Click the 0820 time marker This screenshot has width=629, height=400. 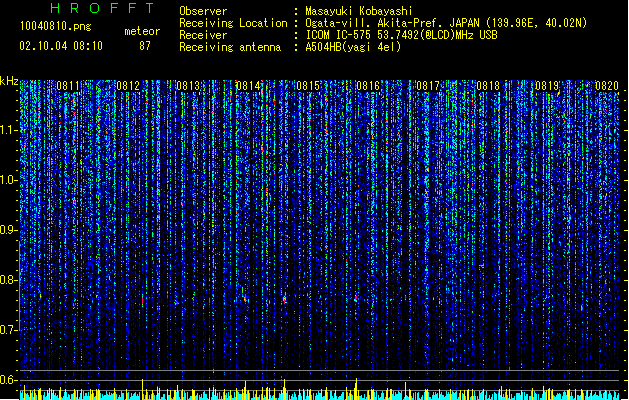tap(607, 86)
